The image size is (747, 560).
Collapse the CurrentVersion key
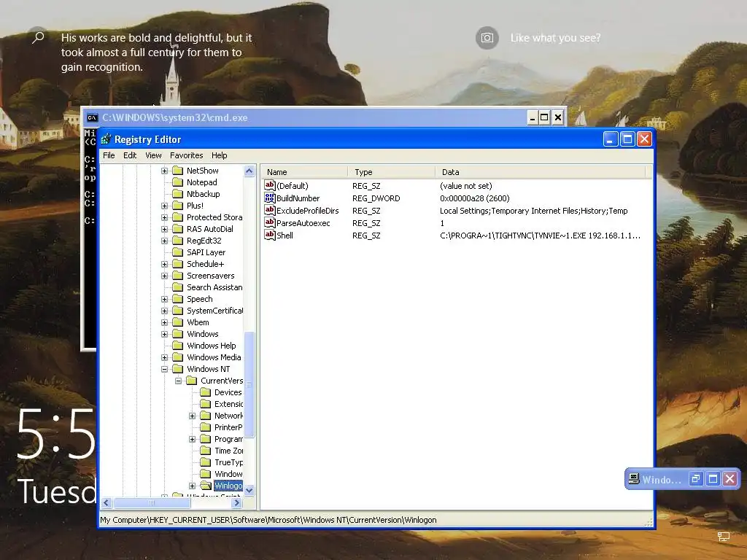pyautogui.click(x=178, y=381)
